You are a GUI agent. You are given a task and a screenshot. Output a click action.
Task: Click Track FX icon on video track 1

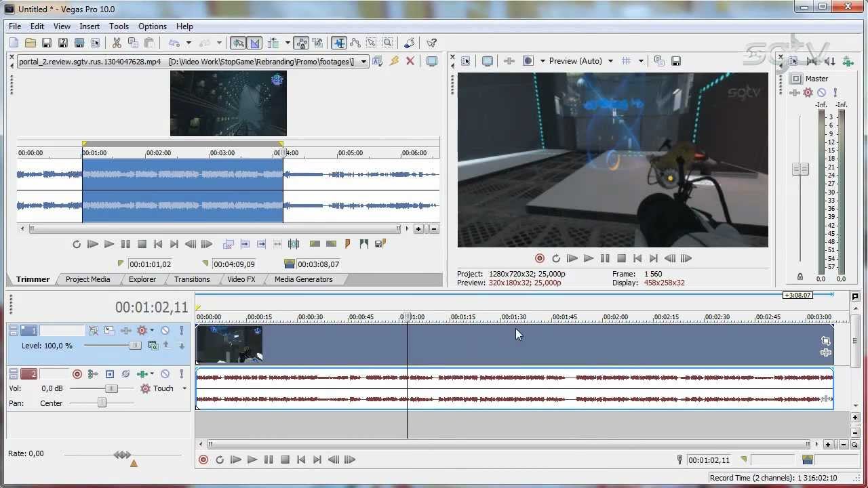(x=126, y=331)
